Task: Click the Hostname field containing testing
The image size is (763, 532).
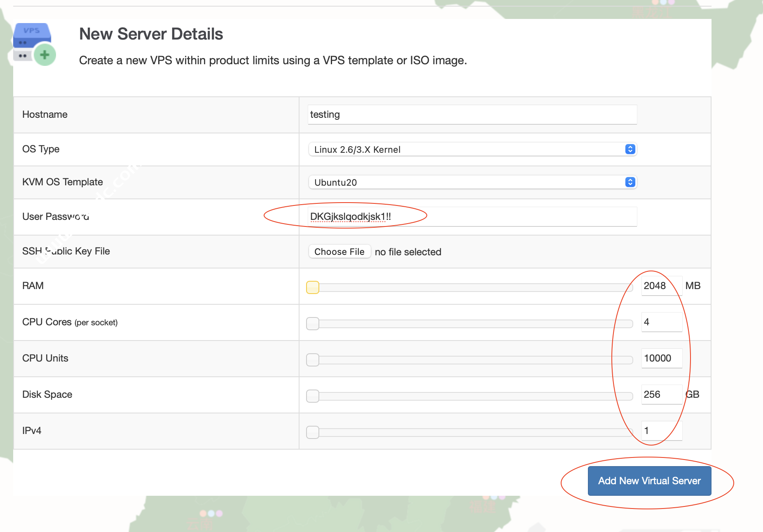Action: click(472, 114)
